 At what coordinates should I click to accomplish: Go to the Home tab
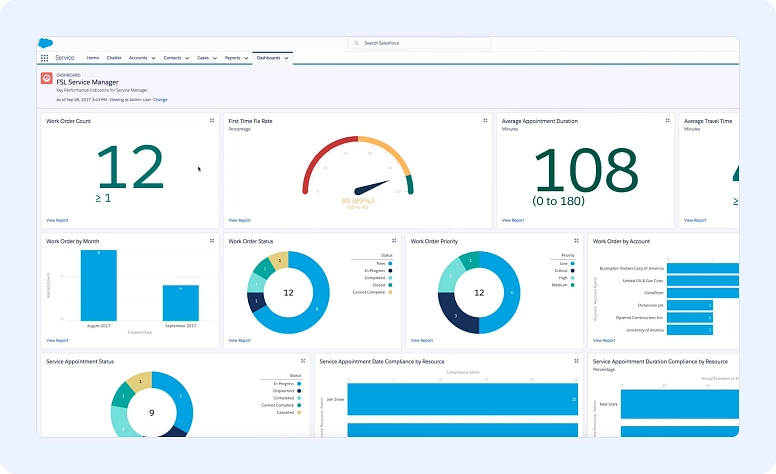[x=92, y=58]
